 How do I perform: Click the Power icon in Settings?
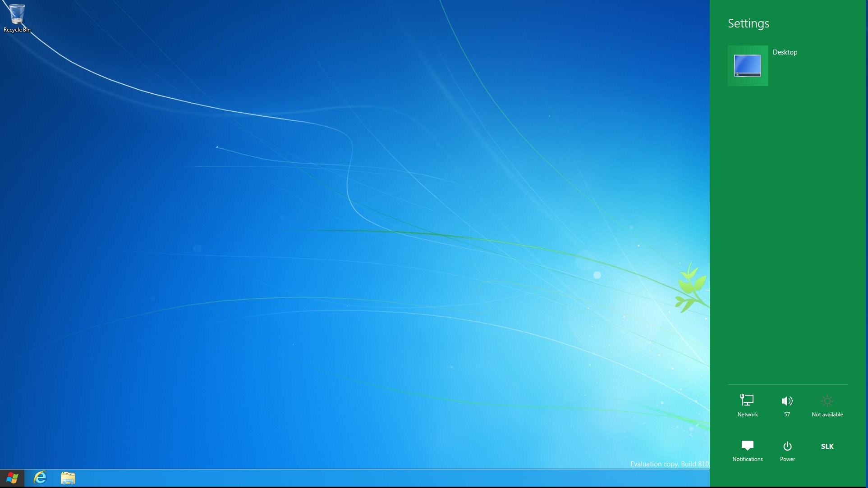point(787,446)
